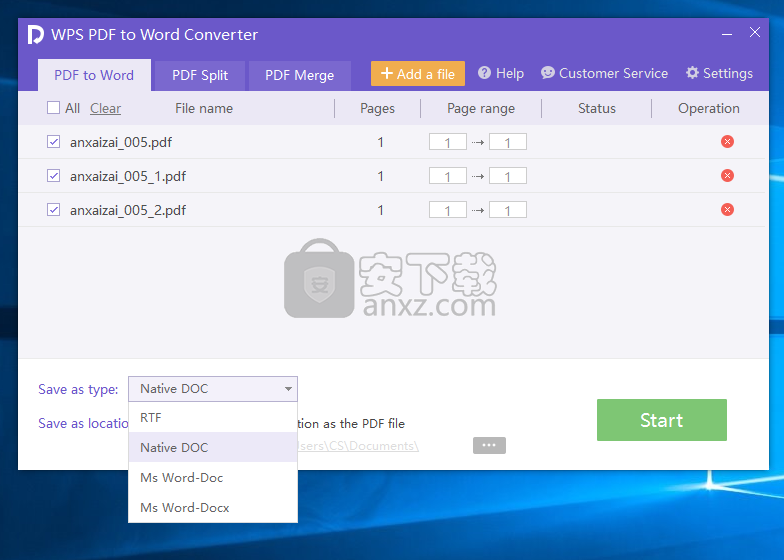Click the Operation column header
The height and width of the screenshot is (560, 784).
pos(708,108)
